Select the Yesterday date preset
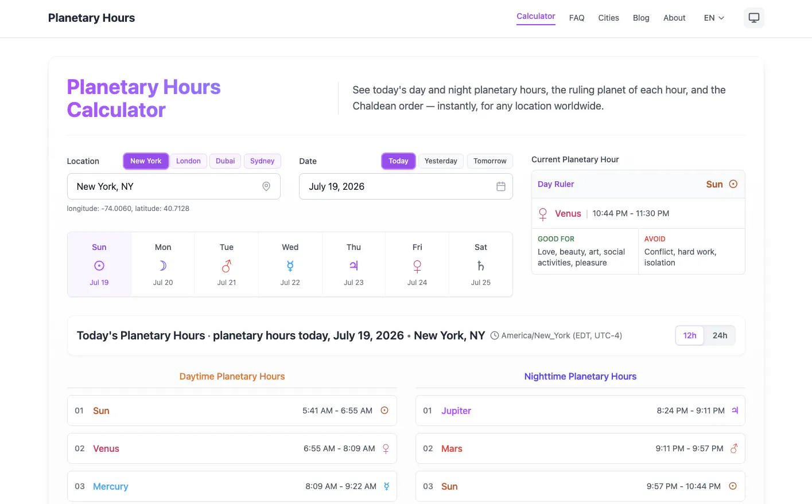Image resolution: width=812 pixels, height=504 pixels. pos(441,161)
